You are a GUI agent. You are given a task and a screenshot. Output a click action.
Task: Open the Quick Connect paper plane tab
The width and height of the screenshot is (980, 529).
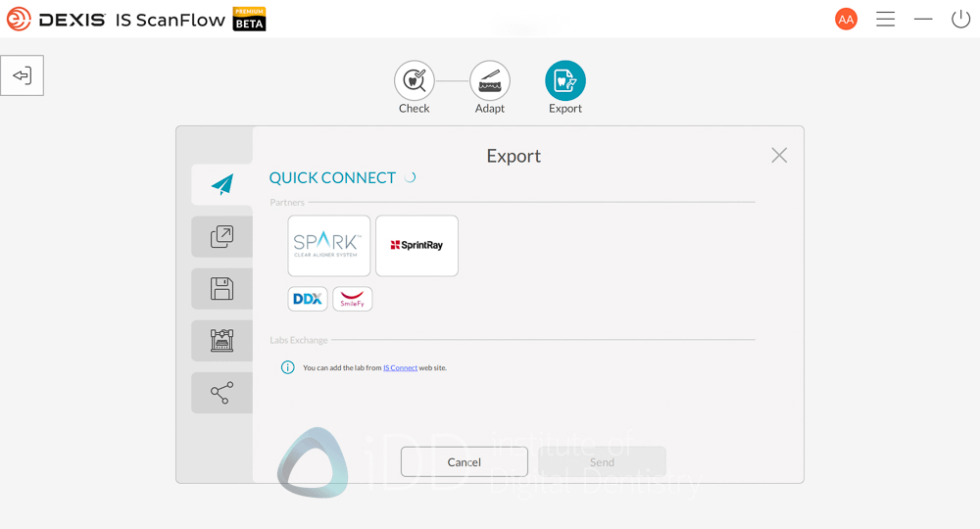tap(222, 184)
